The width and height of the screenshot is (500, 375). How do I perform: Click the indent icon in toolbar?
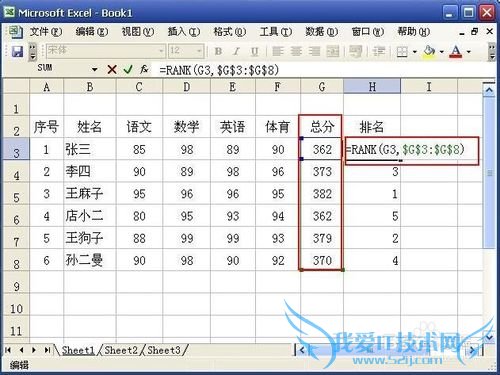coord(379,51)
